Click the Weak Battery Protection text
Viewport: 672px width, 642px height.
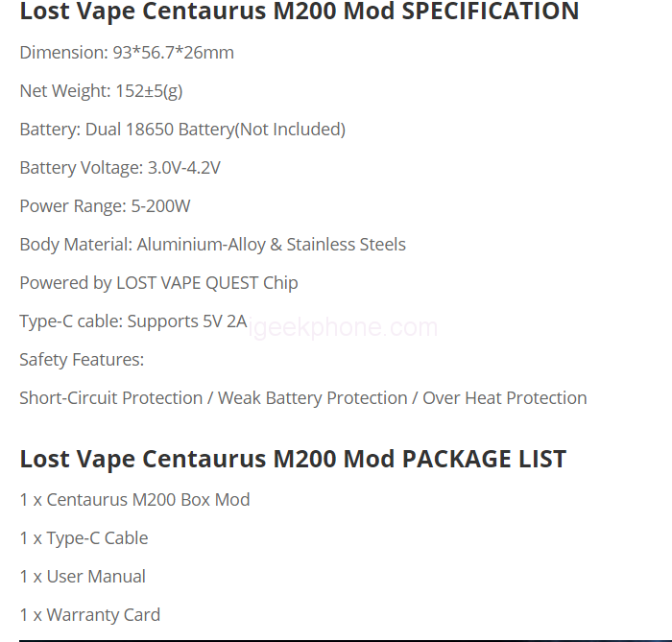pos(312,398)
